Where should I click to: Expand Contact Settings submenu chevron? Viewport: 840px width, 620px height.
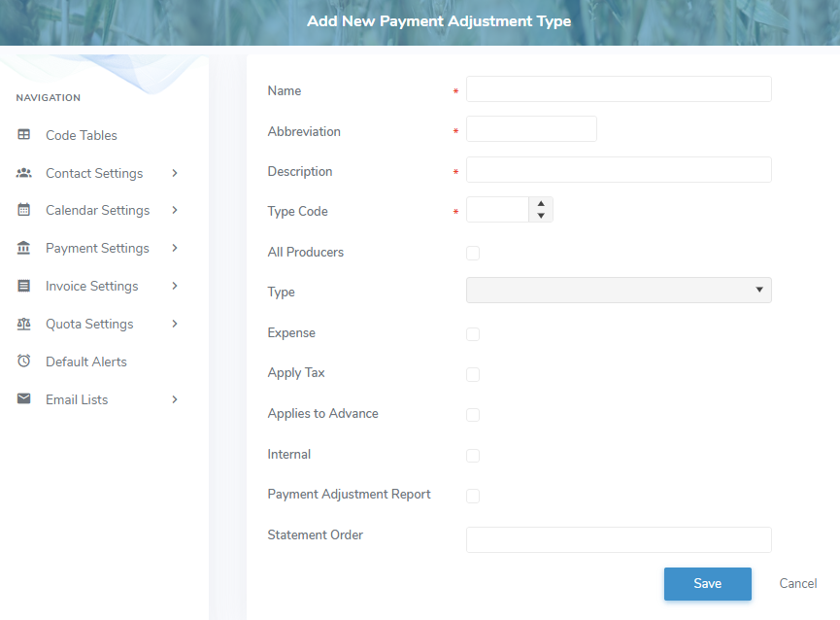175,173
